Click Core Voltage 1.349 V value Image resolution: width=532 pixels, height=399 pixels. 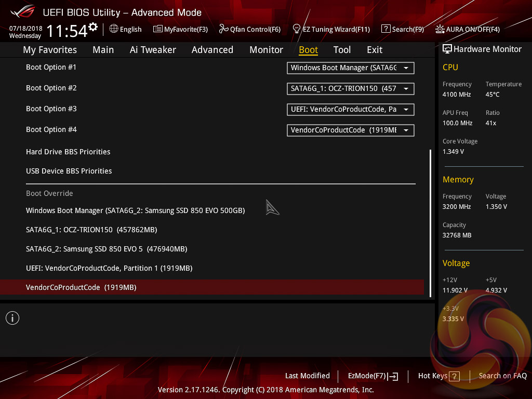point(453,152)
